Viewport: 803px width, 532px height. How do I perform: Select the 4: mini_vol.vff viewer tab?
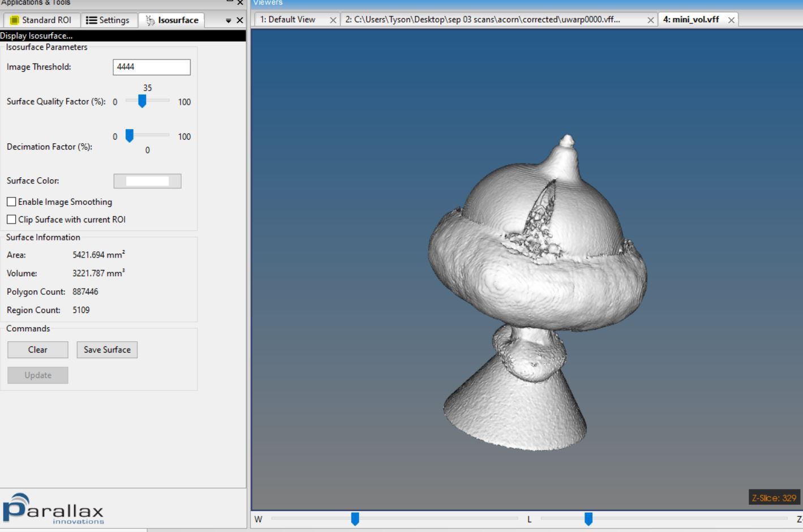click(692, 19)
